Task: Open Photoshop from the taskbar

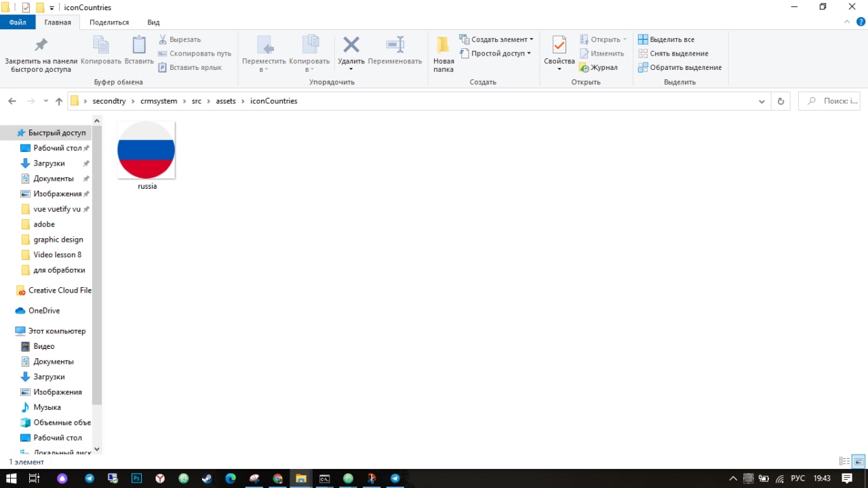Action: (x=136, y=478)
